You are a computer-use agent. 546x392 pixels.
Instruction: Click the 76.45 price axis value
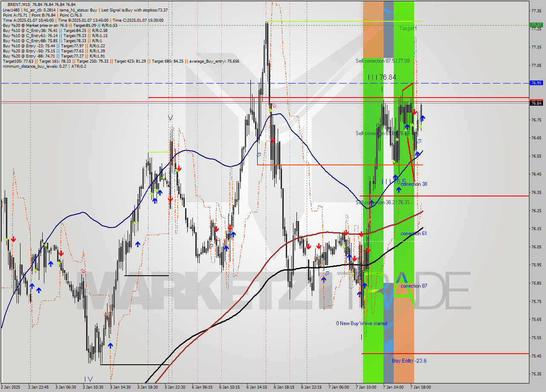(536, 174)
